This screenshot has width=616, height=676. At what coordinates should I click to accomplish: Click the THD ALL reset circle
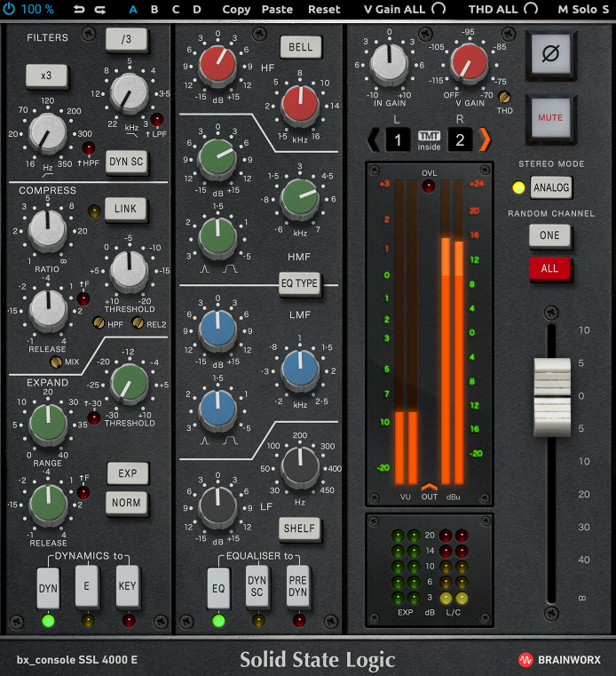point(531,9)
